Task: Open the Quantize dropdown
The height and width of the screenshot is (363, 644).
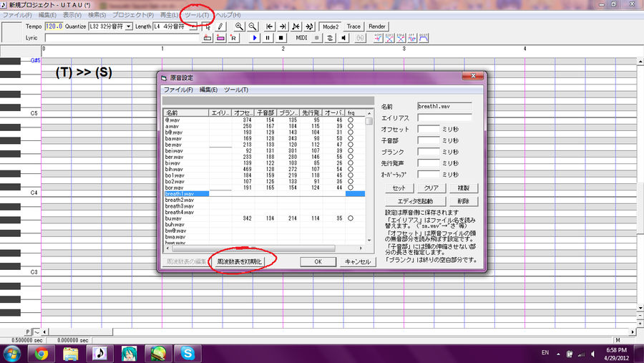Action: tap(129, 26)
